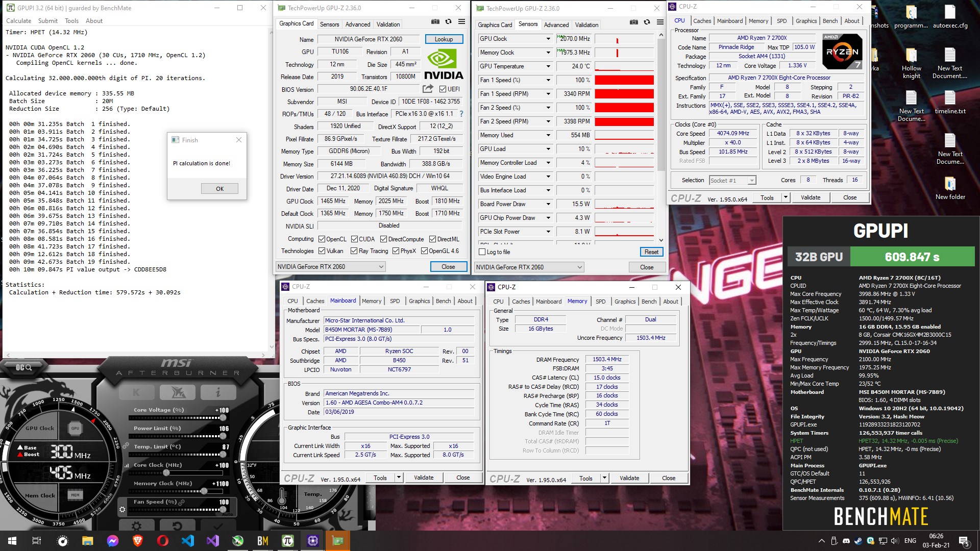Click the Core Clock curve editor bars icon
The width and height of the screenshot is (980, 551).
click(x=127, y=465)
